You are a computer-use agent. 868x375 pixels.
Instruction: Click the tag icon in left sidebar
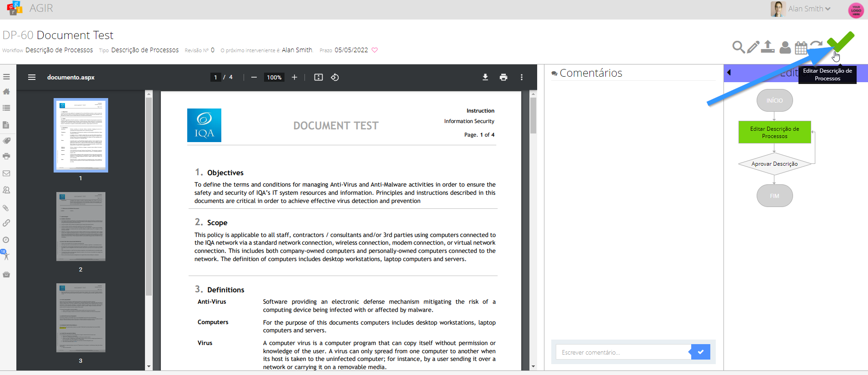tap(6, 141)
